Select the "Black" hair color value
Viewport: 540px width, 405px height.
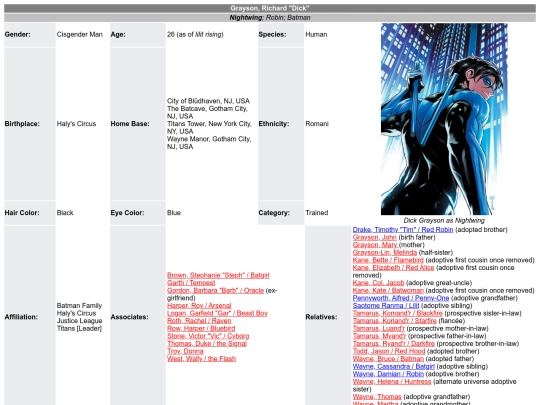(65, 212)
